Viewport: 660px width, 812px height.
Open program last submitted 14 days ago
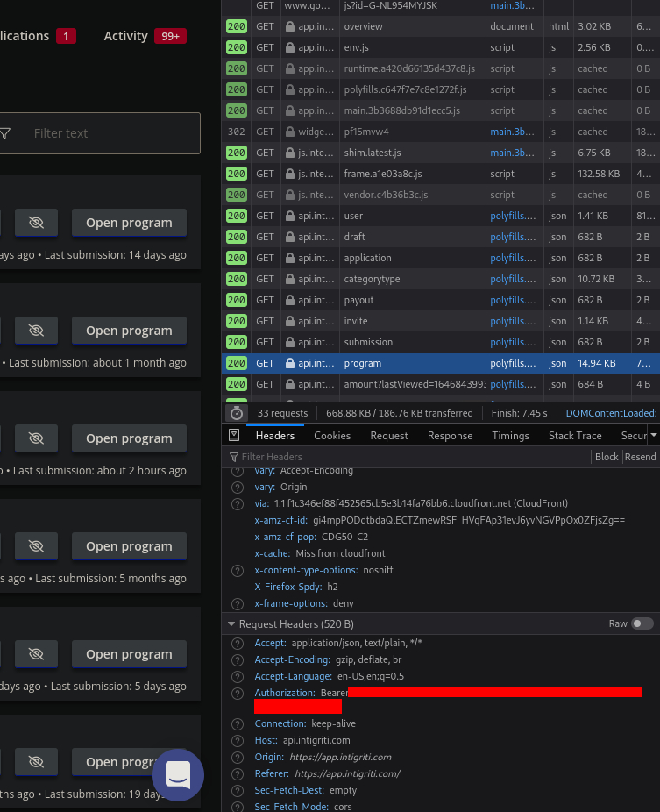[129, 223]
